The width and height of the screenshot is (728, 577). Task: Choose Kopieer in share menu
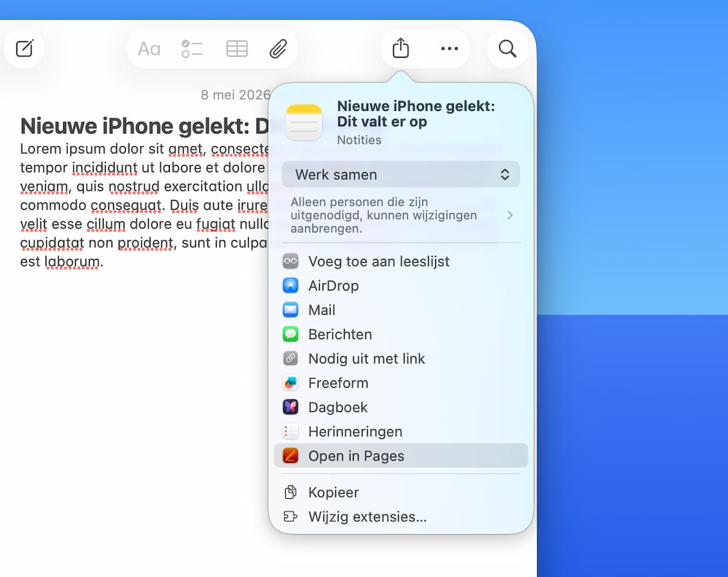(400, 492)
